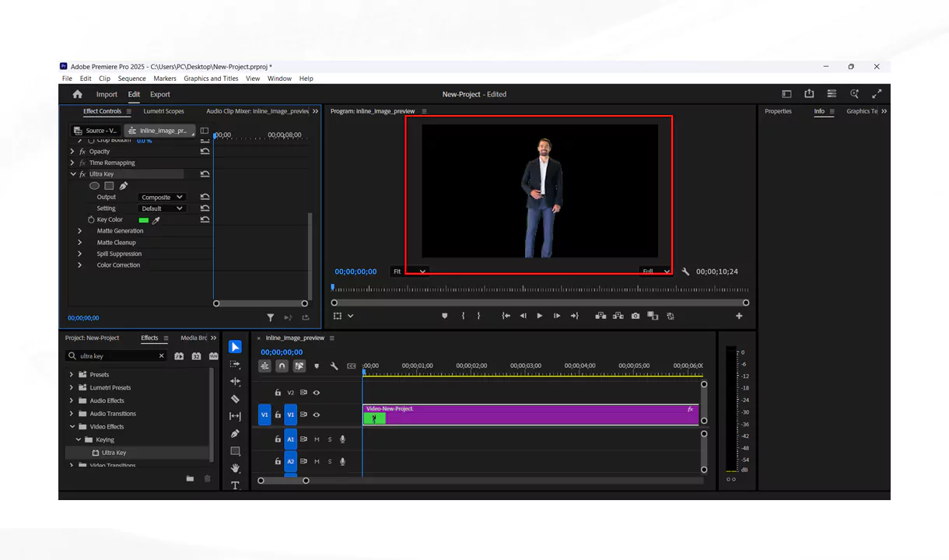Reset the Ultra Key effect
This screenshot has width=949, height=560.
pyautogui.click(x=205, y=174)
